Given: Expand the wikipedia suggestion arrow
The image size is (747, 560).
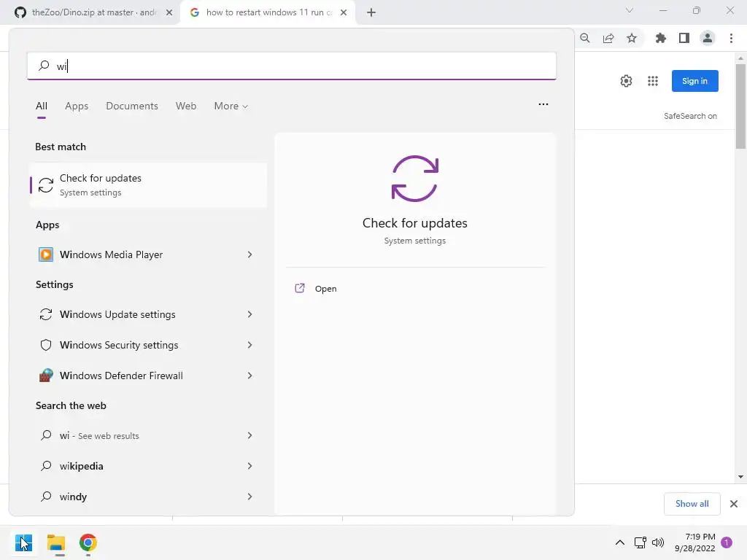Looking at the screenshot, I should pos(249,466).
